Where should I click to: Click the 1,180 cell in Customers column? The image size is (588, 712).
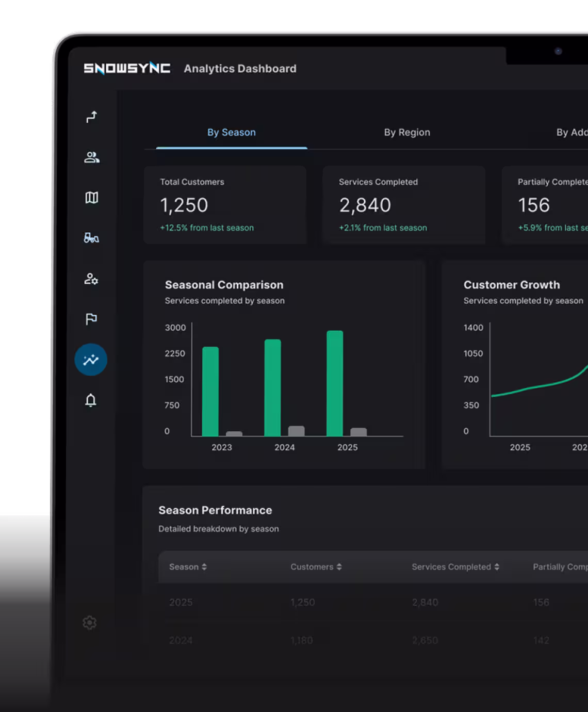click(302, 640)
